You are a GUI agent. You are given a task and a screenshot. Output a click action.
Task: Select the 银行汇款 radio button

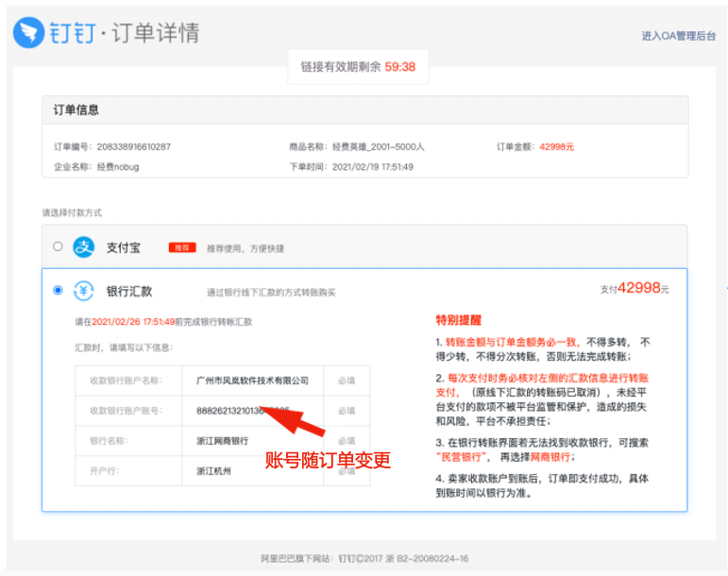coord(58,290)
